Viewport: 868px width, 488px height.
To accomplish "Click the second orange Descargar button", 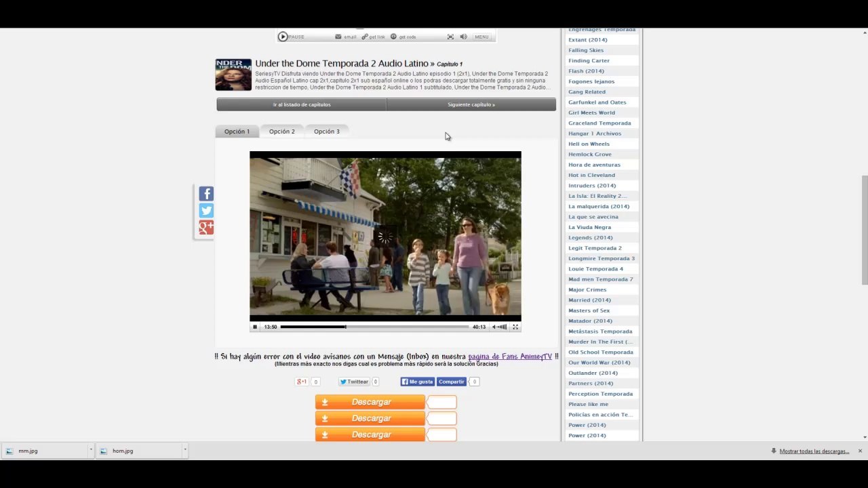I will (x=370, y=418).
